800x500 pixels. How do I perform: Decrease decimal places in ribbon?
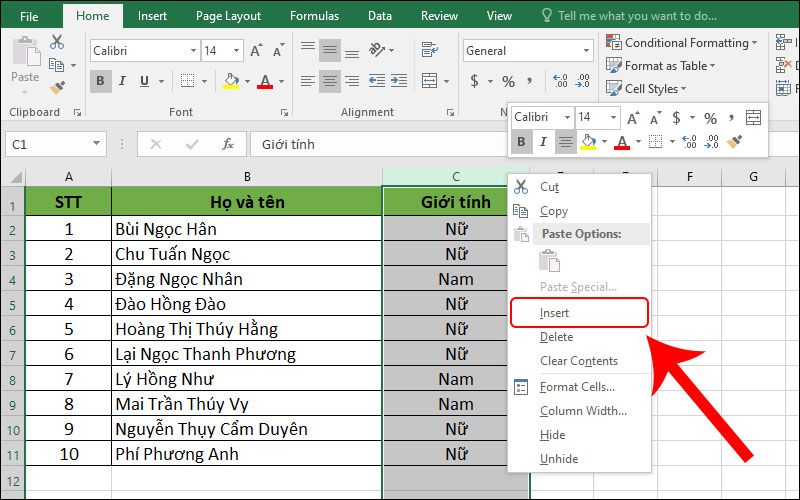(583, 81)
